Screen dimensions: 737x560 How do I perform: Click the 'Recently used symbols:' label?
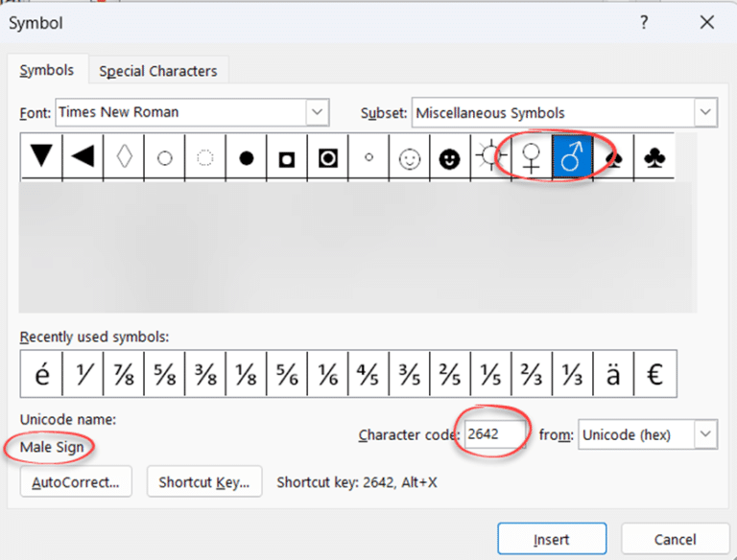[94, 337]
